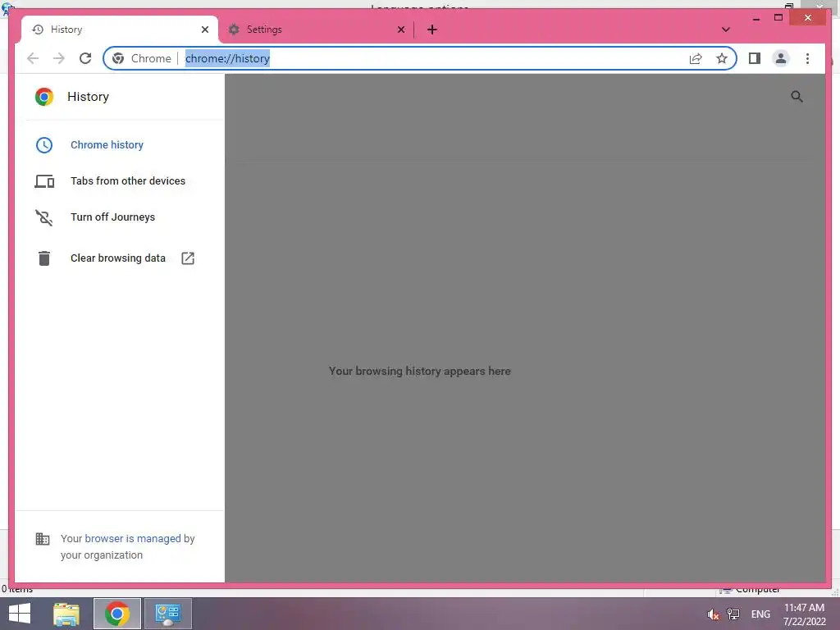The width and height of the screenshot is (840, 630).
Task: Click the chrome://history address field
Action: (419, 58)
